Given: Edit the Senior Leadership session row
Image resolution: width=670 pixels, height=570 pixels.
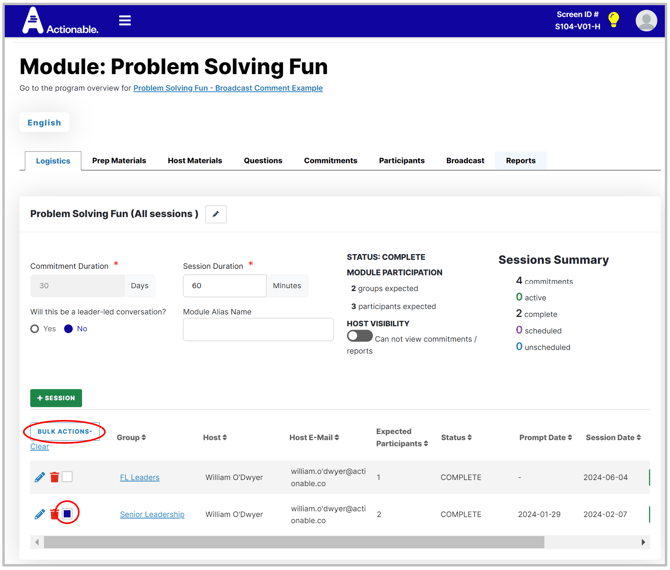Looking at the screenshot, I should coord(40,514).
